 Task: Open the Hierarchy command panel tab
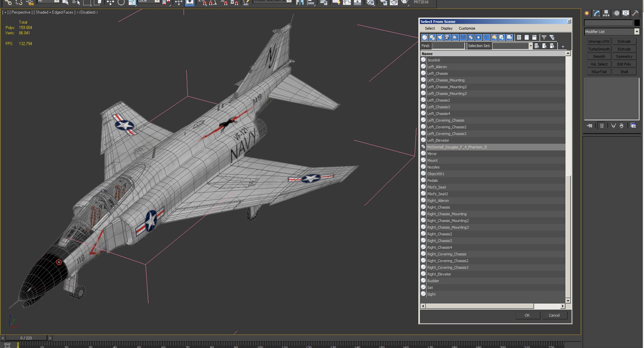pos(606,13)
